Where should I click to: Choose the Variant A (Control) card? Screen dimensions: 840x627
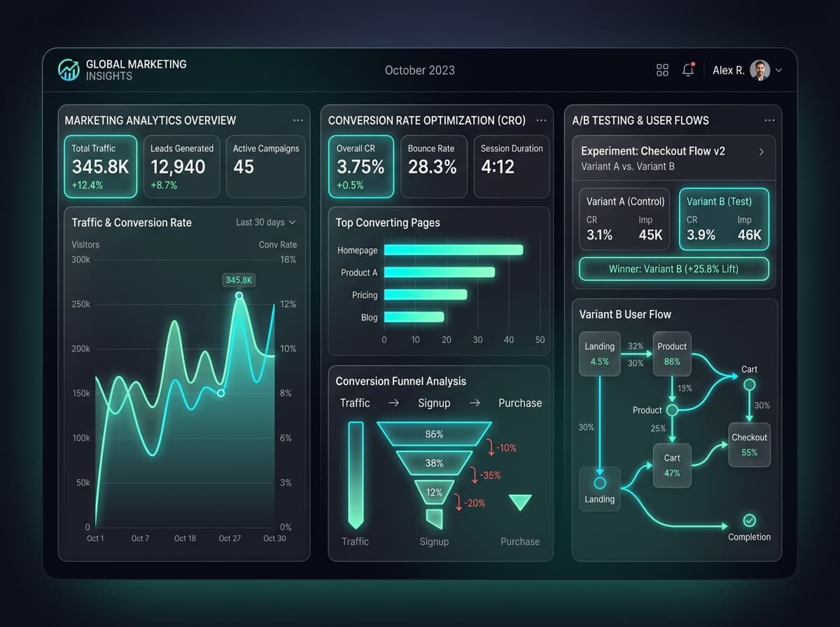(624, 219)
